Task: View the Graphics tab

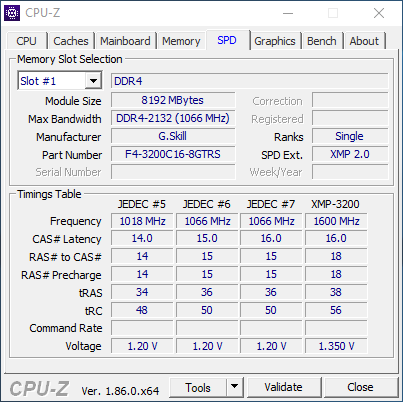Action: 275,41
